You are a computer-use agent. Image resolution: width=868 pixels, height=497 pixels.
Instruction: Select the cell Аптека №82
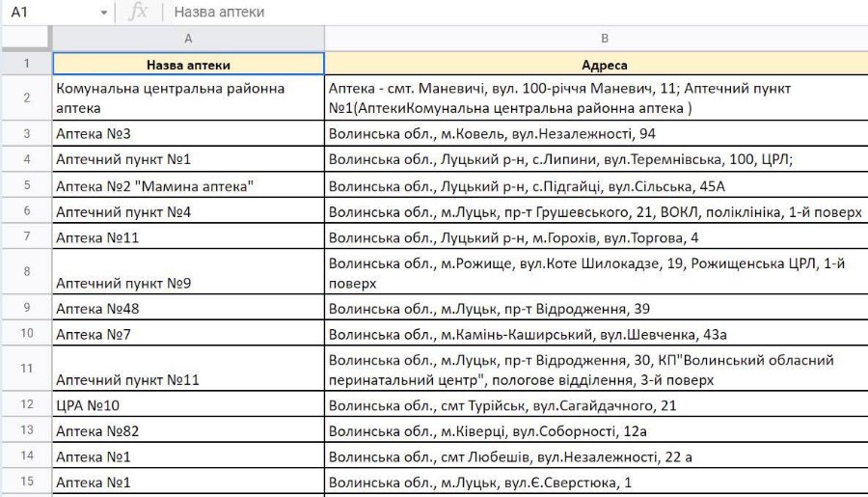(x=188, y=430)
